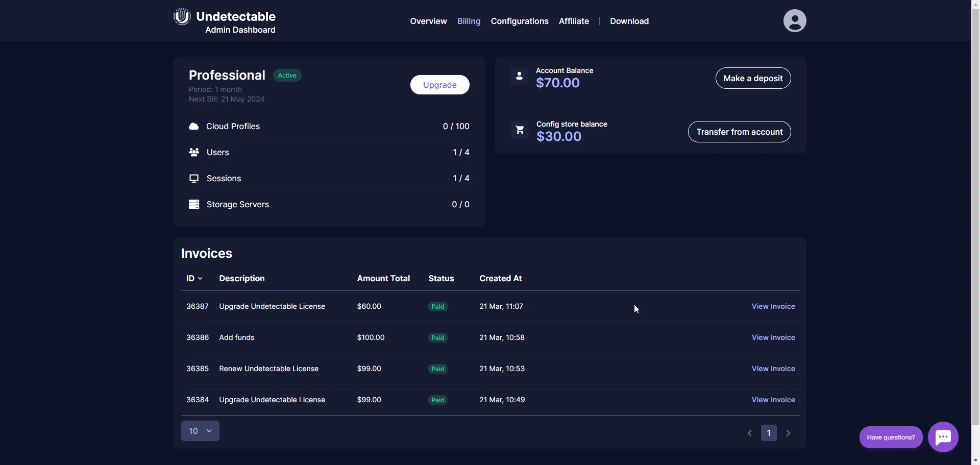The width and height of the screenshot is (980, 465).
Task: Click the Users row label
Action: click(218, 152)
